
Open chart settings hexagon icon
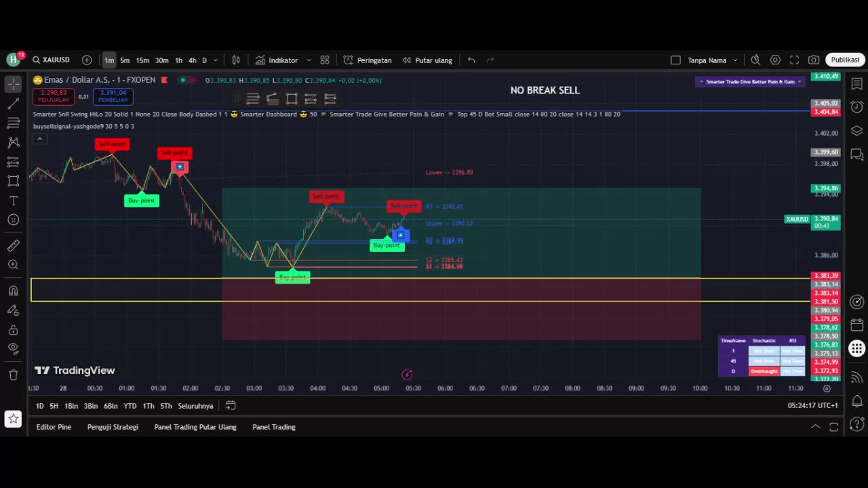point(775,60)
